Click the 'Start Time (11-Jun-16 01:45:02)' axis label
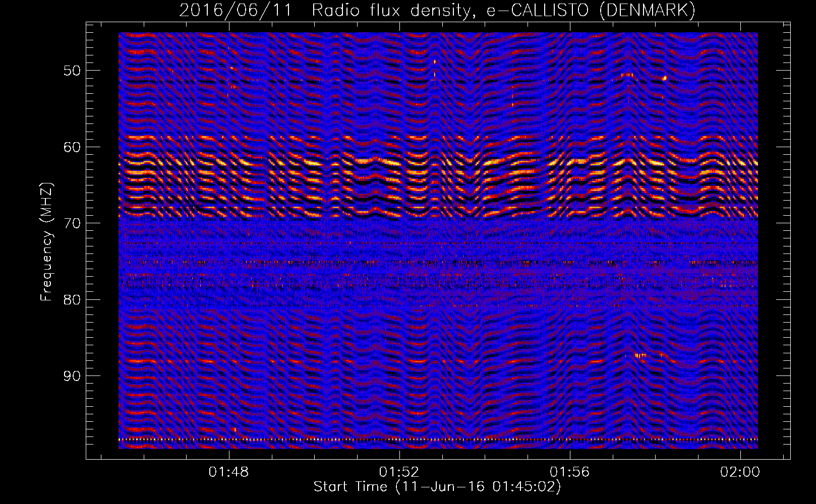816x504 pixels. pyautogui.click(x=437, y=487)
